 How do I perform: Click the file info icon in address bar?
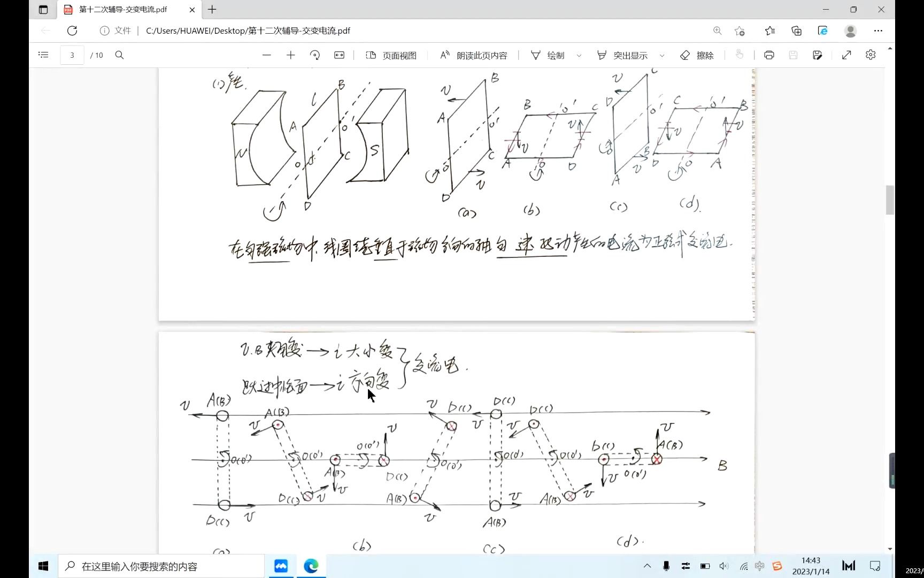click(104, 31)
